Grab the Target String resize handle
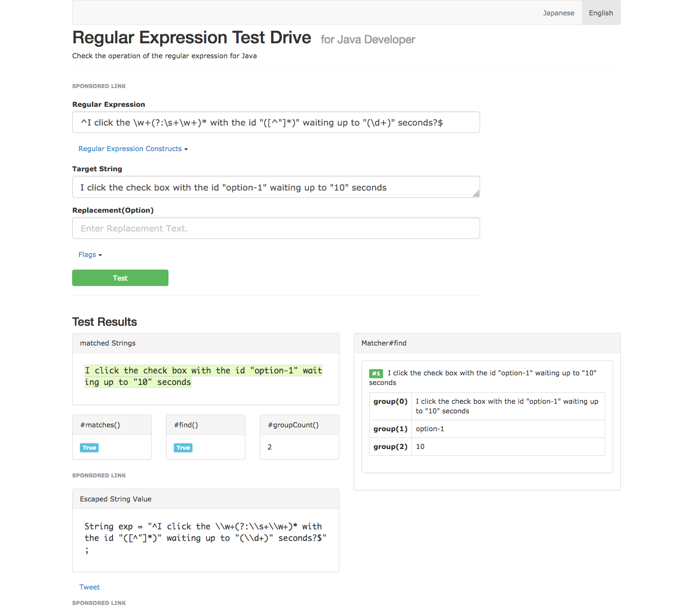The image size is (693, 616). [x=476, y=193]
